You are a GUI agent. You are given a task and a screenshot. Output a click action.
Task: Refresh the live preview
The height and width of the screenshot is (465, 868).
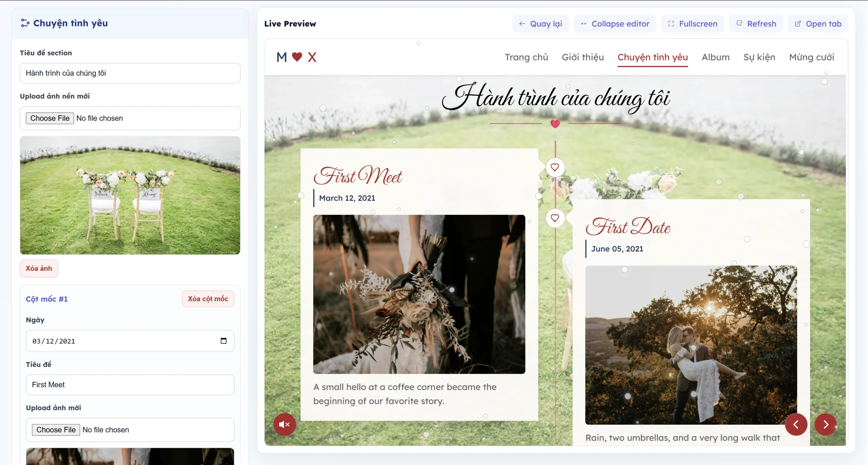point(756,24)
